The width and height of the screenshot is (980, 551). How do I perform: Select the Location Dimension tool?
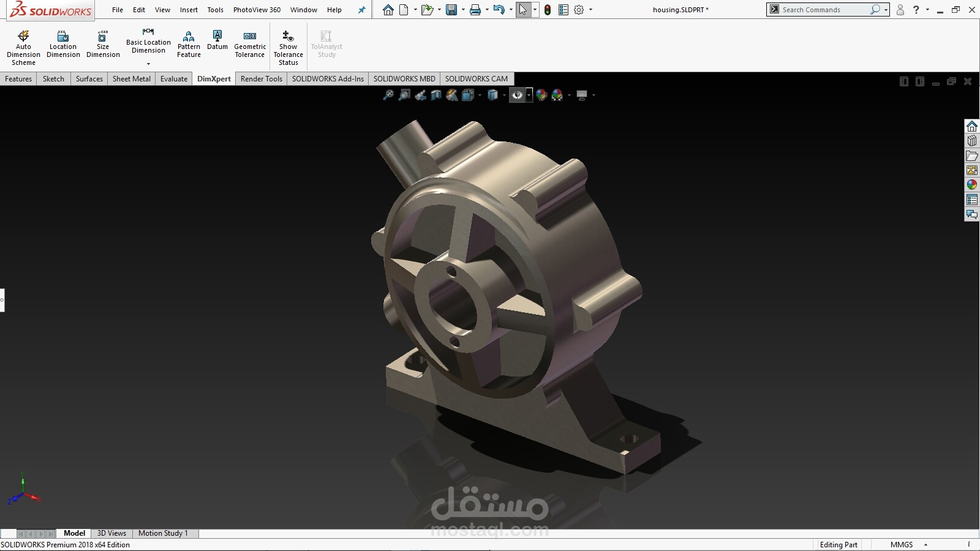[63, 44]
